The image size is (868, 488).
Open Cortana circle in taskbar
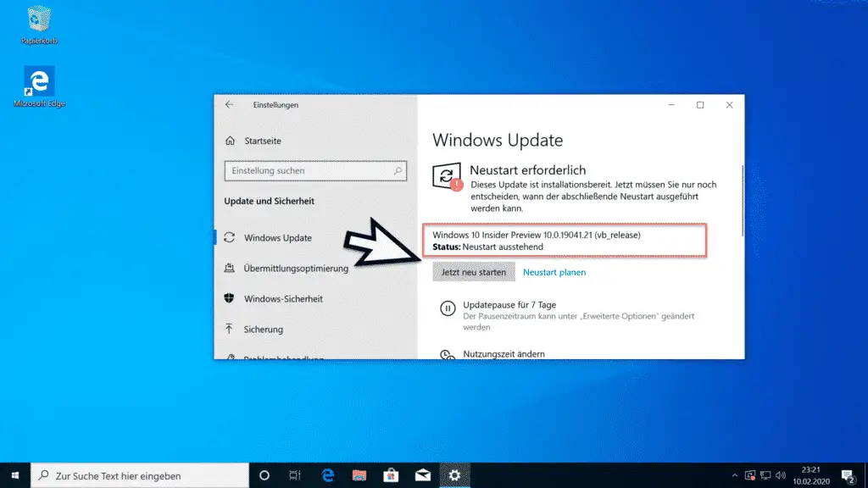pyautogui.click(x=264, y=476)
